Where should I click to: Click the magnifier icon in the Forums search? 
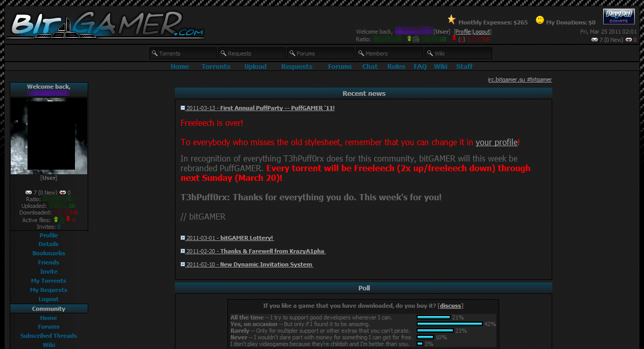(292, 53)
